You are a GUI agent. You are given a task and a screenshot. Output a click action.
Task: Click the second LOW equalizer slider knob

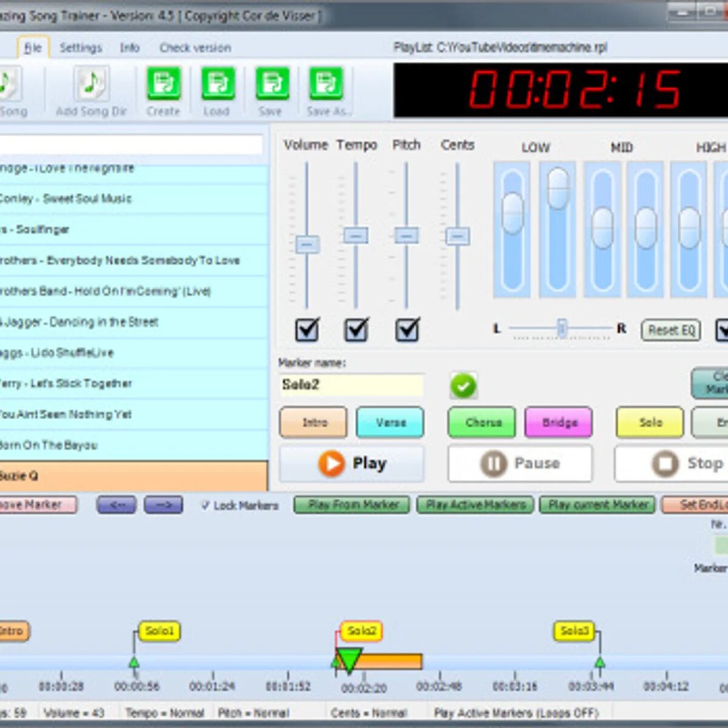point(558,189)
